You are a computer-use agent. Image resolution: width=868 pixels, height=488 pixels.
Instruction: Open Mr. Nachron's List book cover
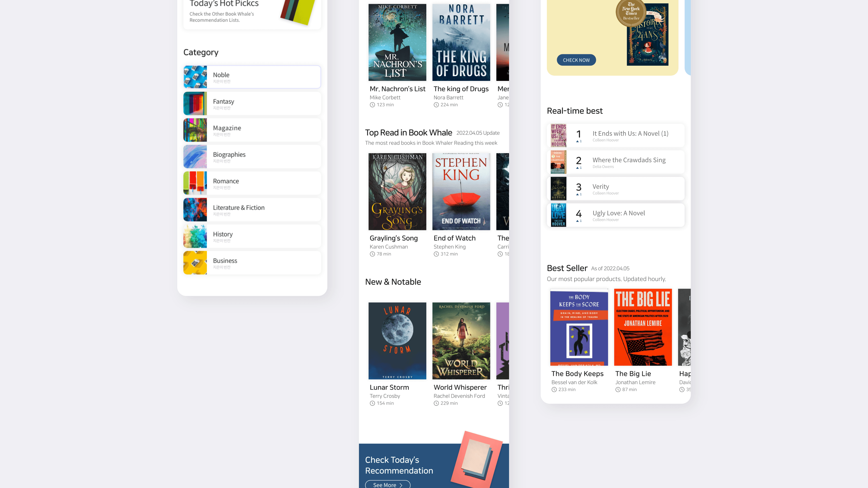(x=397, y=42)
